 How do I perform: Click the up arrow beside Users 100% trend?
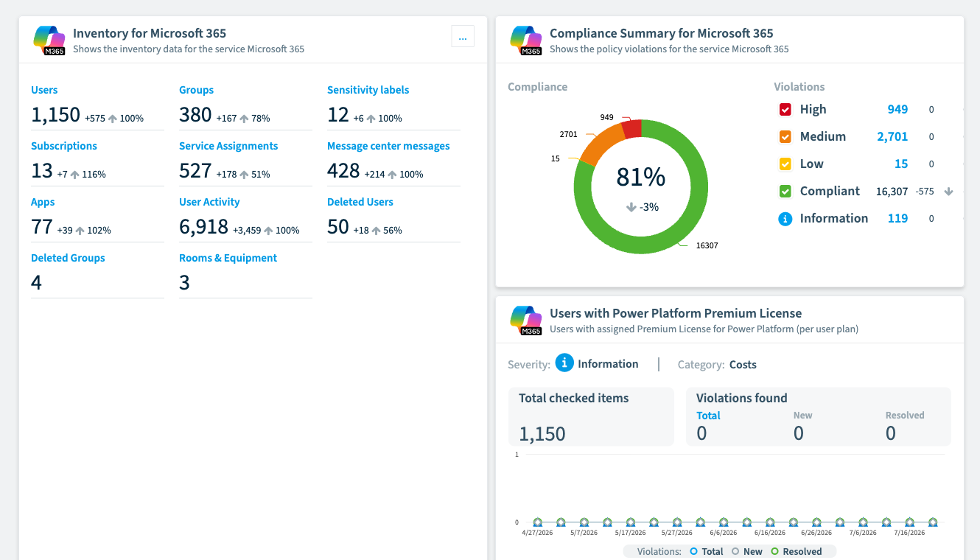pos(113,119)
